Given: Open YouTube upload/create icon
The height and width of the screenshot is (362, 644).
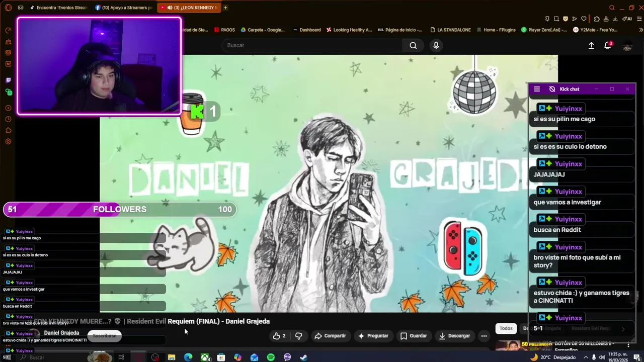Looking at the screenshot, I should pos(591,45).
